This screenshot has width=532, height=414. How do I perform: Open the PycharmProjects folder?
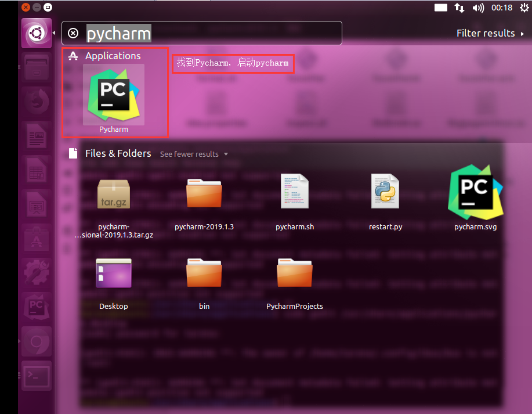tap(295, 273)
